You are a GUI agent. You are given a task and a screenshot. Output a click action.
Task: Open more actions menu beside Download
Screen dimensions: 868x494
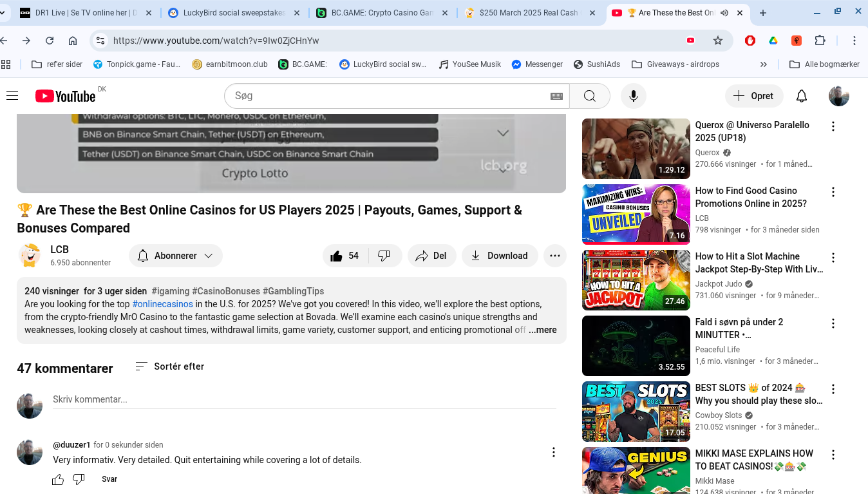(555, 256)
